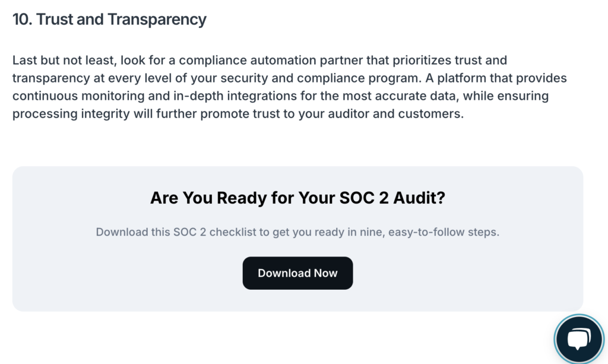The width and height of the screenshot is (608, 364).
Task: Click the word 'Audit?' in the card title
Action: point(420,198)
